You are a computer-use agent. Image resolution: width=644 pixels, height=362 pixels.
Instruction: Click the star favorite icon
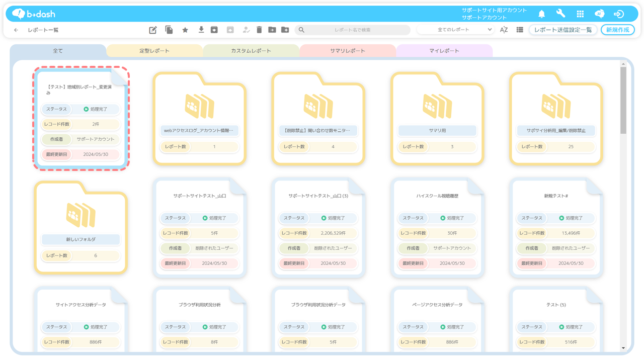pyautogui.click(x=185, y=30)
